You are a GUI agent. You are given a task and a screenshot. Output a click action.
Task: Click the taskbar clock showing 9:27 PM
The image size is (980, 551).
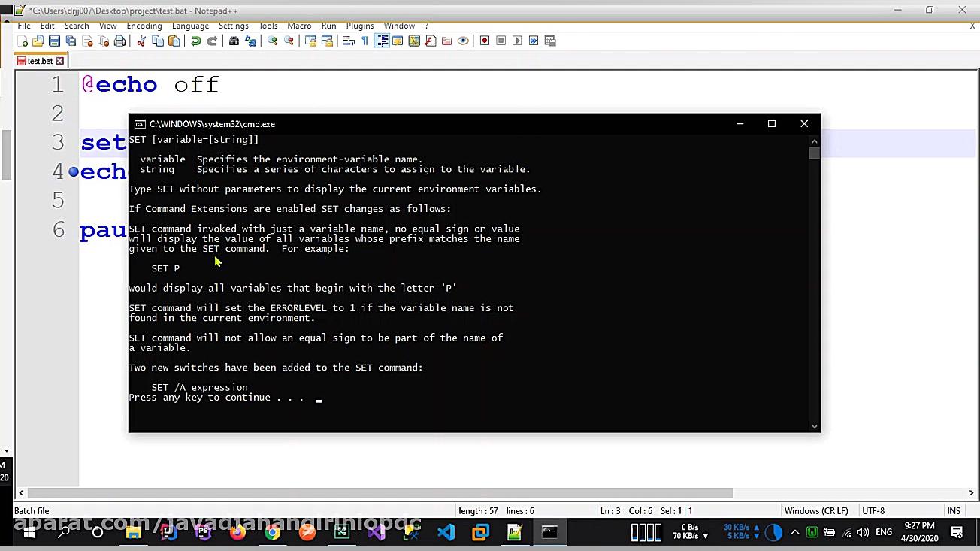(x=920, y=532)
